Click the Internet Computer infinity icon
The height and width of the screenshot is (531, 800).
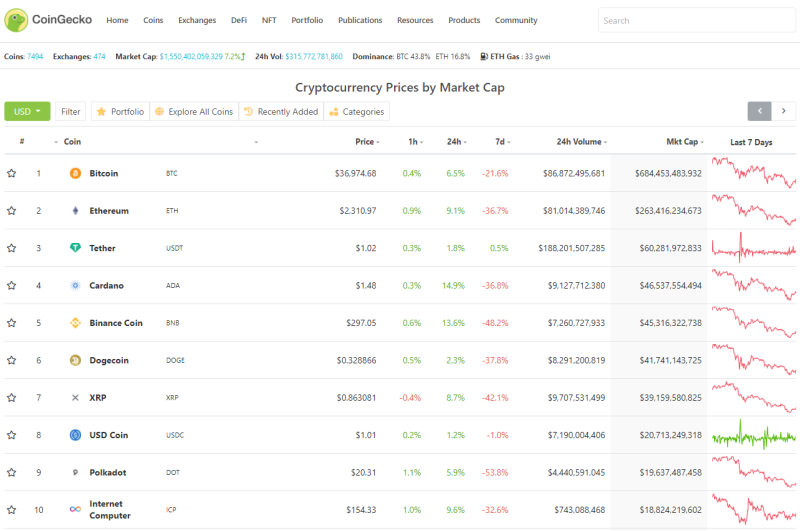click(75, 509)
